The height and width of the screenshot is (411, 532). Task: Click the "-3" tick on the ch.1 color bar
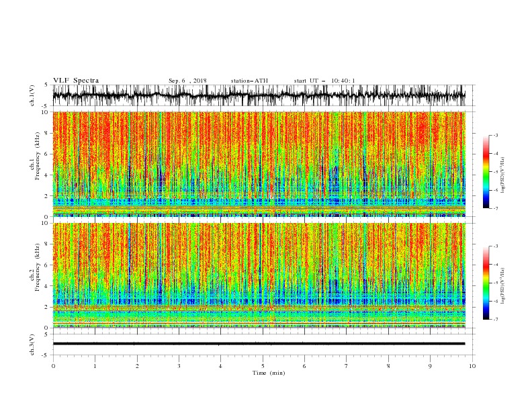tap(495, 135)
